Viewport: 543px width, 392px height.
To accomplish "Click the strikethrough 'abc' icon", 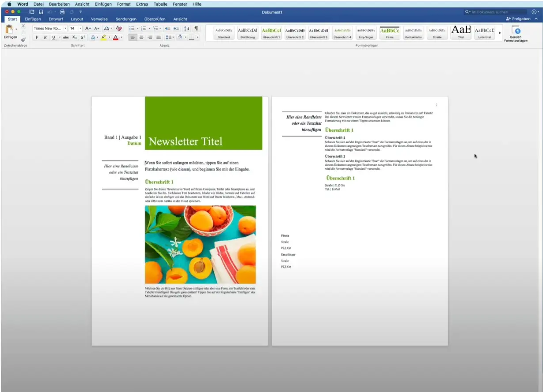I will point(66,38).
